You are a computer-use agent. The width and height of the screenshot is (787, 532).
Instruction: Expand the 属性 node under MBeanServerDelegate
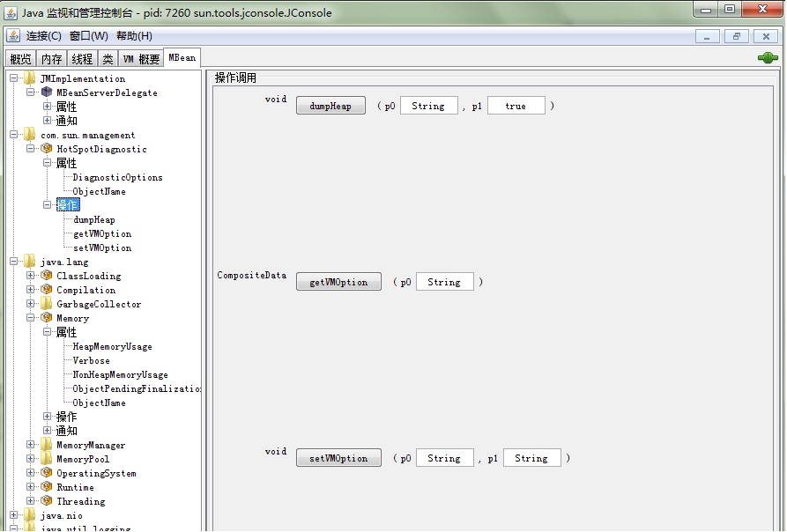[48, 106]
